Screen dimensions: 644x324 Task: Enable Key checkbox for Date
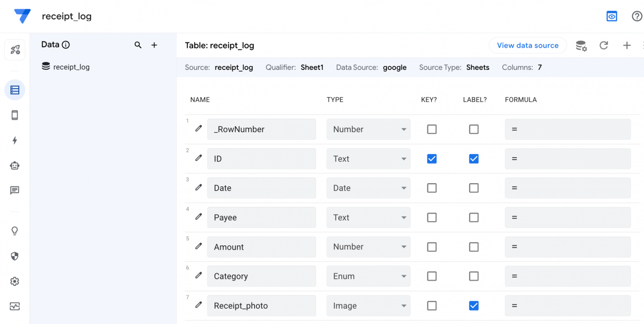tap(432, 188)
